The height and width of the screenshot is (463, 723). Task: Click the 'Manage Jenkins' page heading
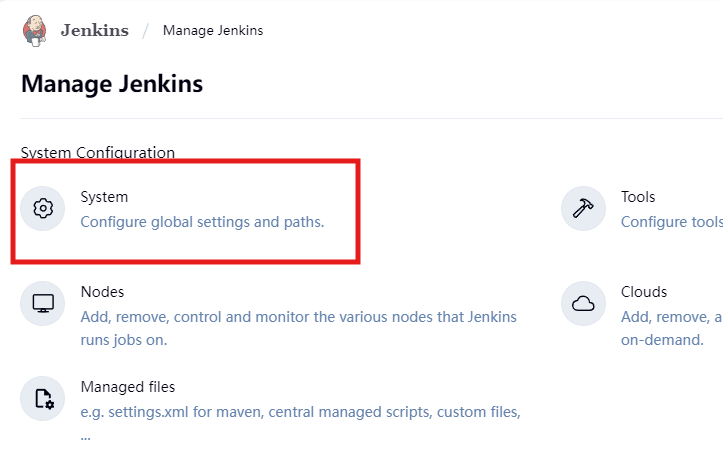click(x=112, y=84)
